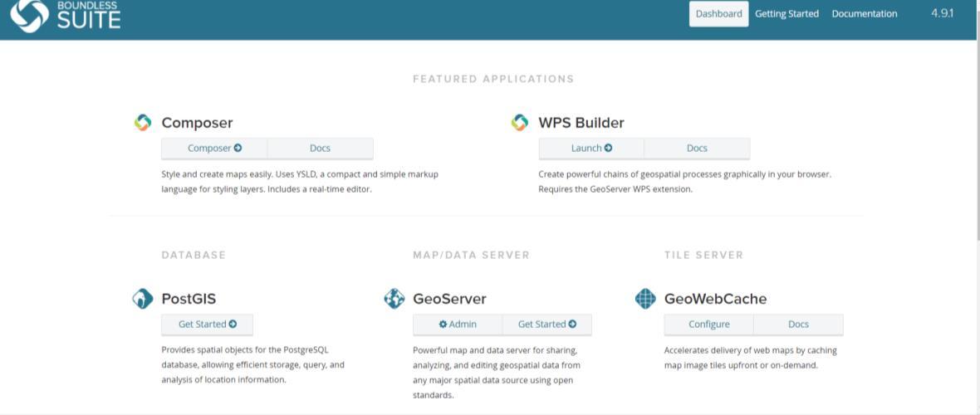Launch Composer with the Composer button
Image resolution: width=980 pixels, height=415 pixels.
(214, 148)
